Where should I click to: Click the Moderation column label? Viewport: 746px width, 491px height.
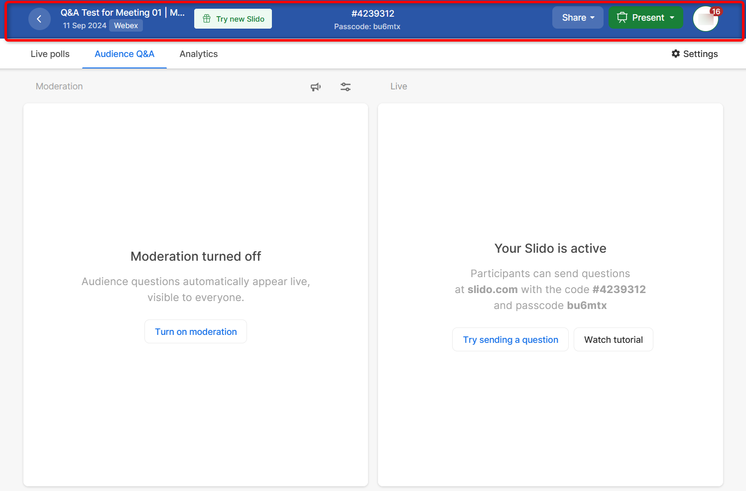click(x=59, y=86)
